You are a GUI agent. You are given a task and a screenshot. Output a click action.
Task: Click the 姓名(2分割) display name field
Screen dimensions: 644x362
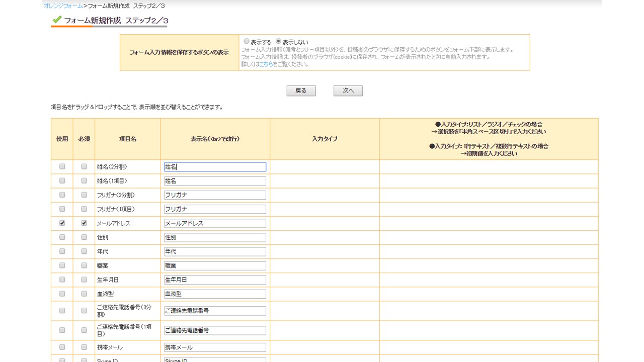click(x=215, y=167)
